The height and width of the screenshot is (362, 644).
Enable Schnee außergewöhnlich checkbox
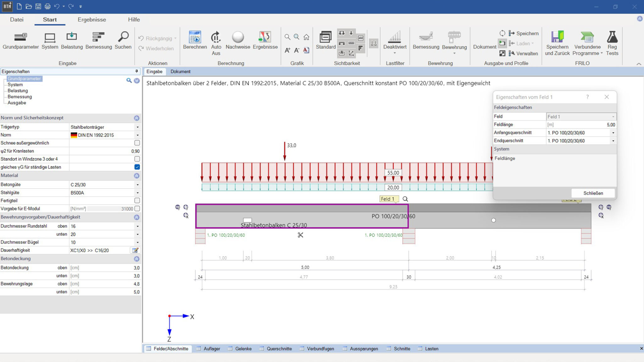pos(137,143)
